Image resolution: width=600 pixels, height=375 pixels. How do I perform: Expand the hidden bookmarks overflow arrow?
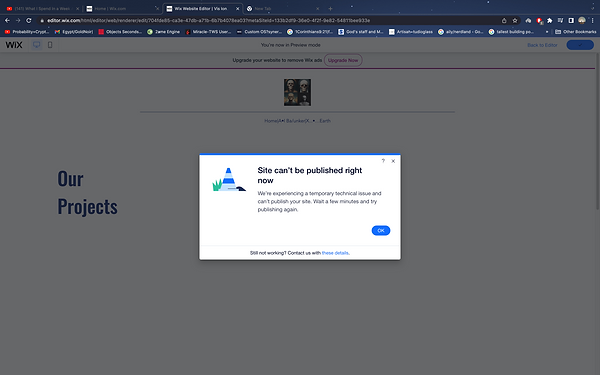pyautogui.click(x=547, y=32)
